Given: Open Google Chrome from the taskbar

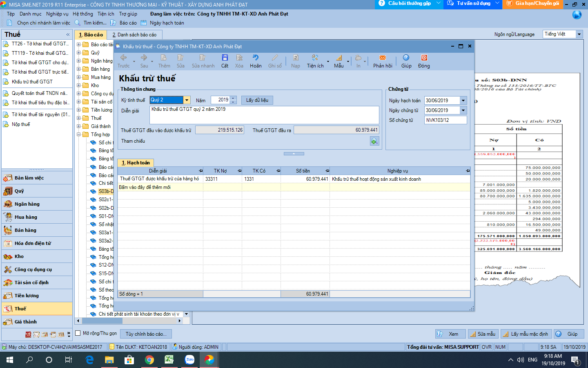Looking at the screenshot, I should [149, 360].
